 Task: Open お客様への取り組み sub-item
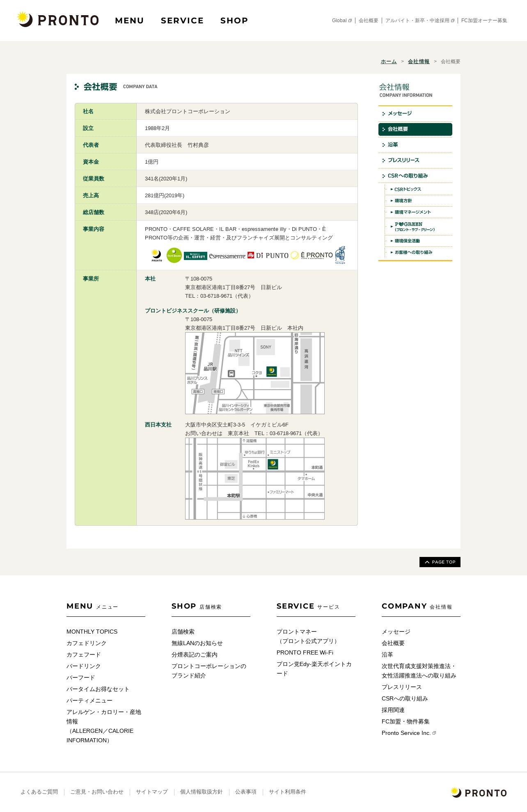[419, 253]
